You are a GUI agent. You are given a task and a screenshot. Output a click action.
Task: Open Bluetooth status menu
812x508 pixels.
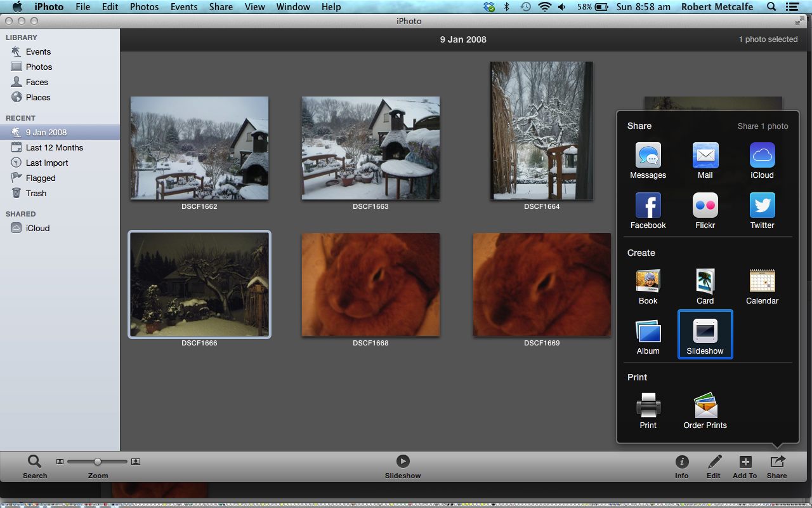click(506, 7)
